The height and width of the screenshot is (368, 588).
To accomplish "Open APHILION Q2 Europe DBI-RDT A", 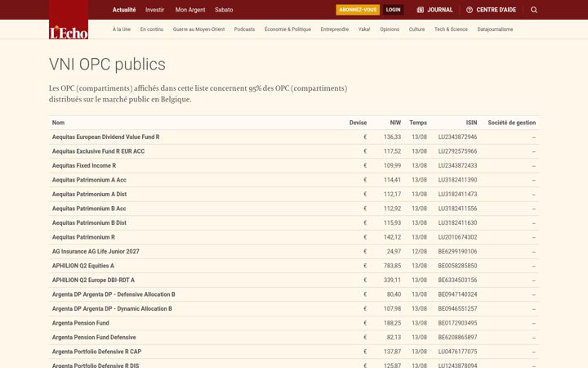I will click(93, 280).
